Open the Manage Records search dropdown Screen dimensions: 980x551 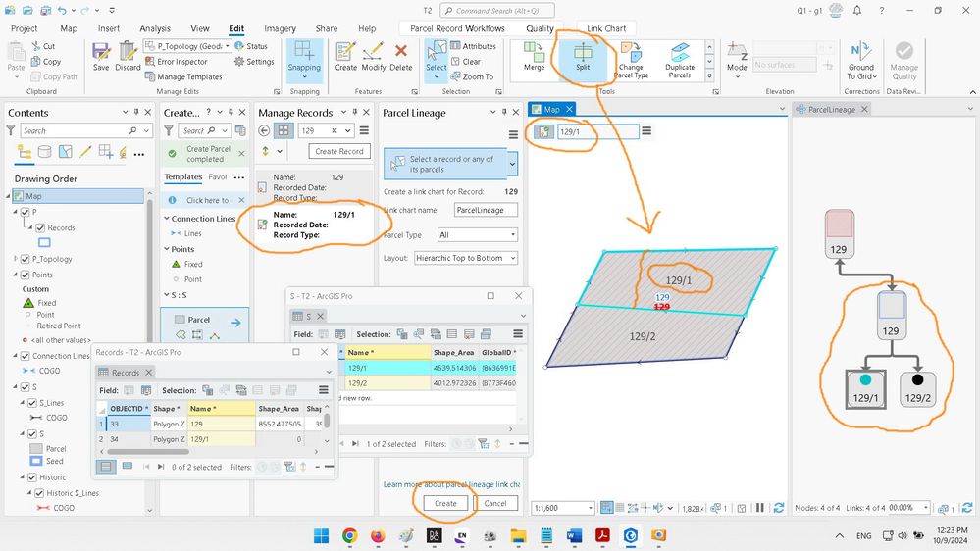(347, 130)
